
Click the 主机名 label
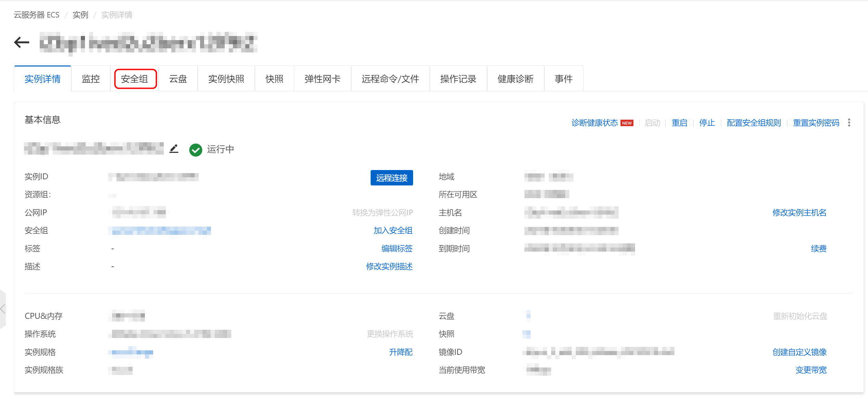click(x=450, y=213)
